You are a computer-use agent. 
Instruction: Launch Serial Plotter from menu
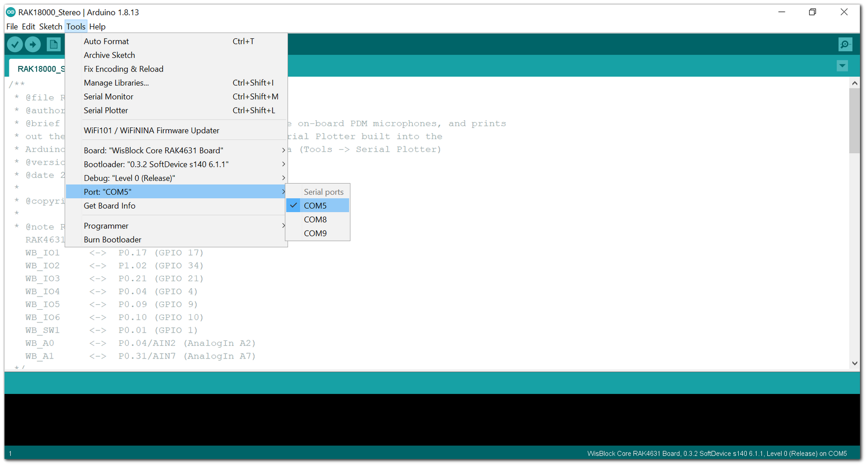(176, 110)
